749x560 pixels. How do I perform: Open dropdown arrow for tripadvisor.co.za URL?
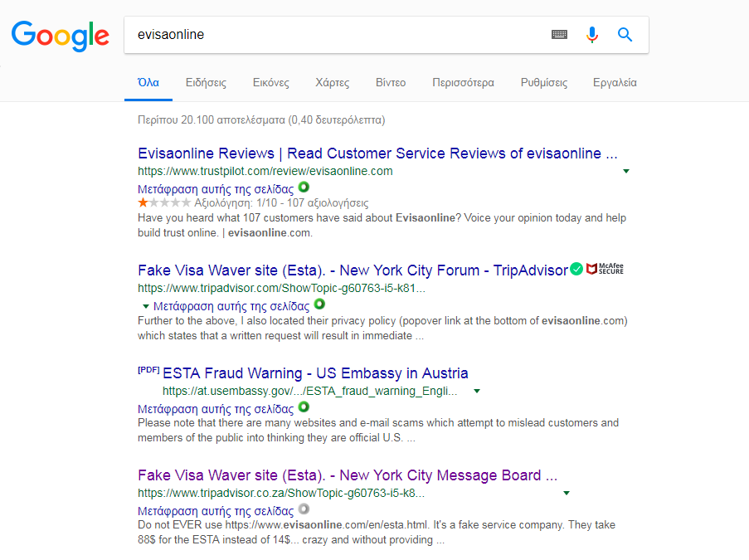click(567, 493)
